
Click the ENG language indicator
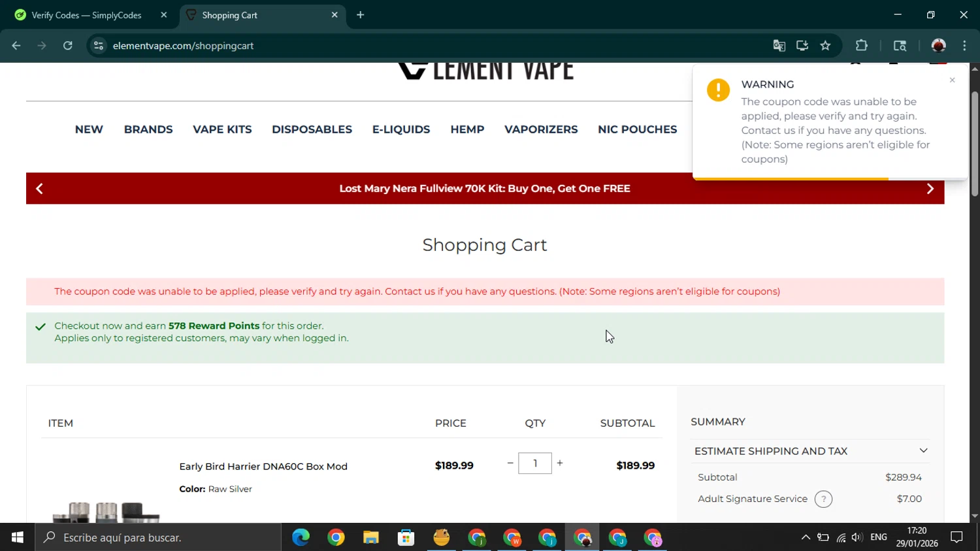click(x=879, y=537)
